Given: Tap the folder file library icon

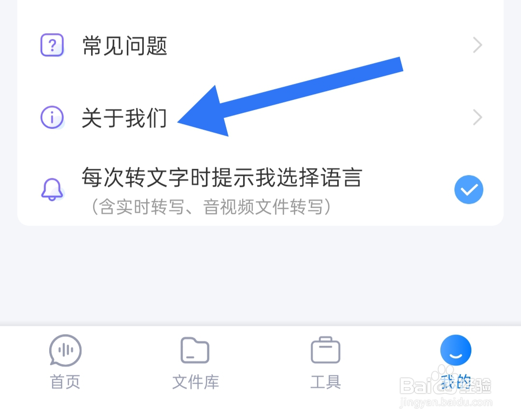Looking at the screenshot, I should 195,350.
